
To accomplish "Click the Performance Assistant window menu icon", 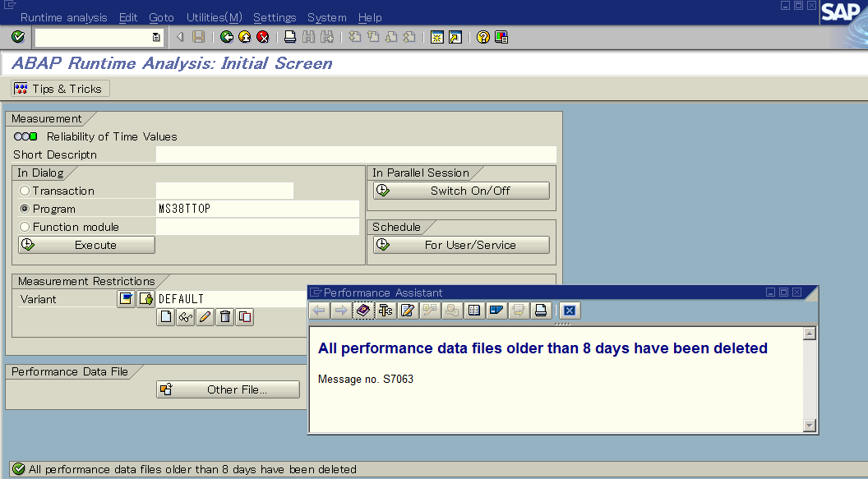I will 316,292.
